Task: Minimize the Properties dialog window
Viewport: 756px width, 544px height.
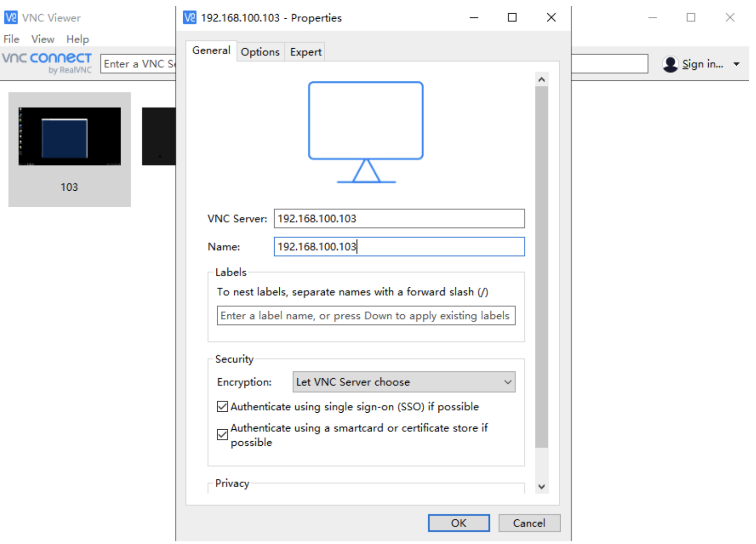Action: (x=474, y=17)
